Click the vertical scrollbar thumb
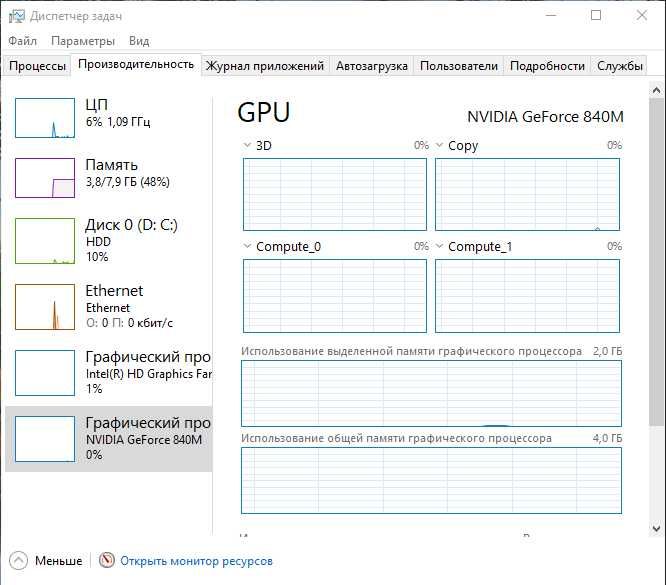The image size is (666, 585). coord(656,261)
